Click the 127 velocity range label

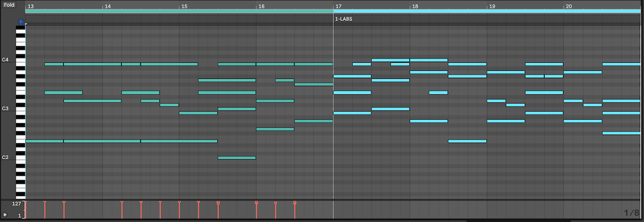click(x=16, y=204)
